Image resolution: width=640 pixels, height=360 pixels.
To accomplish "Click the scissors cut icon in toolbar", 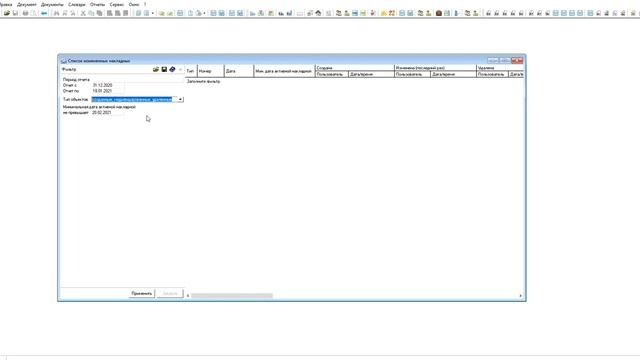I will [x=83, y=13].
